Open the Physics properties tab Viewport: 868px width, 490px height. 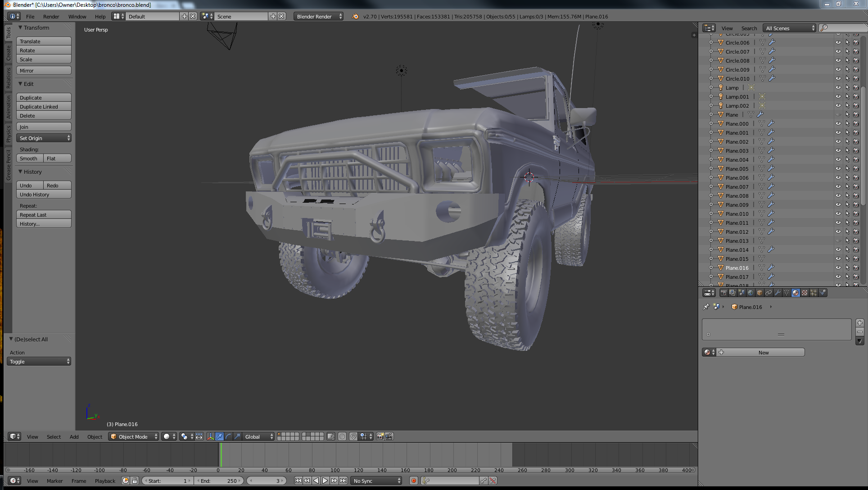pyautogui.click(x=823, y=293)
